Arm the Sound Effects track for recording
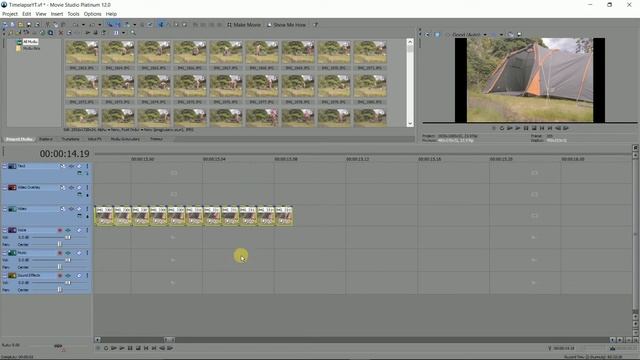640x360 pixels. click(x=60, y=276)
